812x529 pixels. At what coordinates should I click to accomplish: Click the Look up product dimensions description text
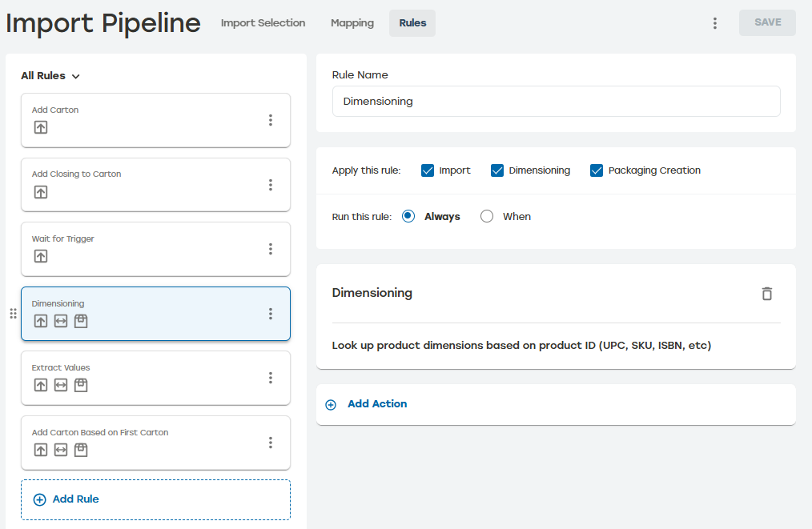click(x=521, y=345)
